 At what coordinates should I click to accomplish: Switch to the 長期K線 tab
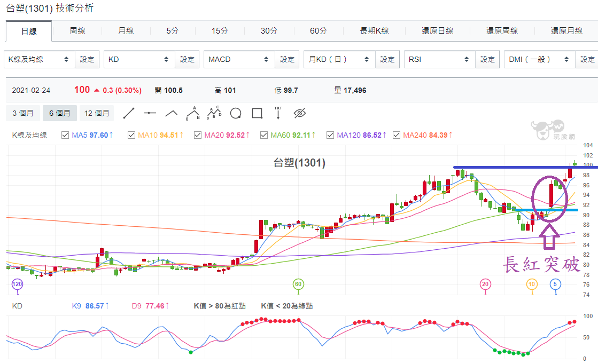pyautogui.click(x=374, y=31)
